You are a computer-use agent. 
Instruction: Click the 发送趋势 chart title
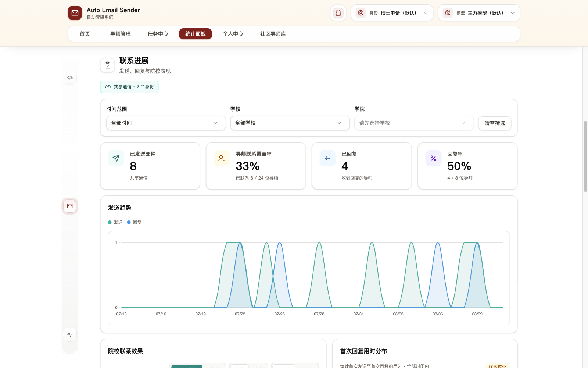tap(119, 208)
